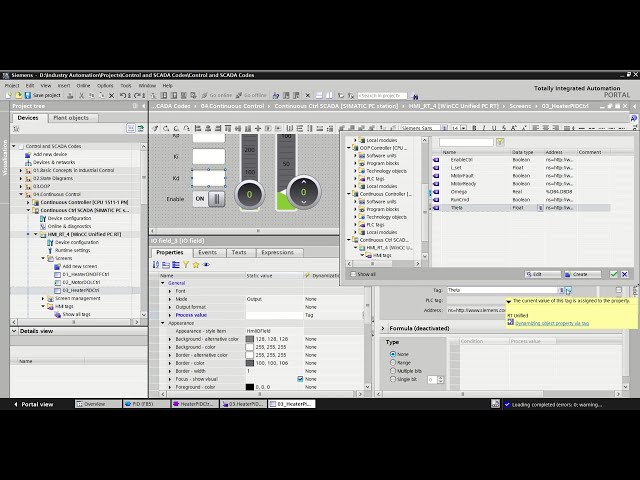Click Bold formatting icon in editor toolbar

474,128
